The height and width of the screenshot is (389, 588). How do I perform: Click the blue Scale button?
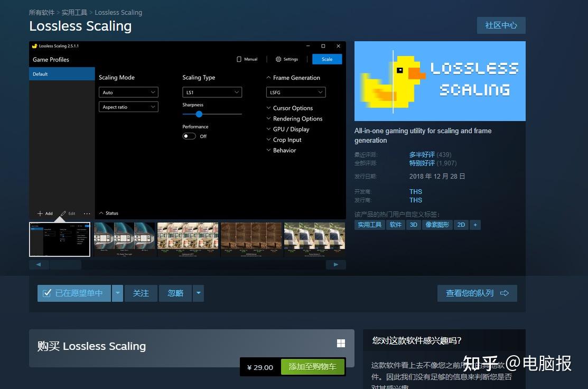[x=327, y=59]
